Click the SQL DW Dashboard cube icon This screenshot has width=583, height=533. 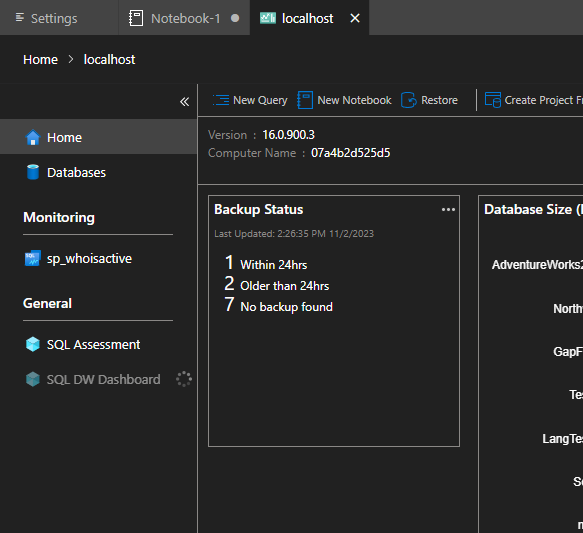click(x=33, y=379)
